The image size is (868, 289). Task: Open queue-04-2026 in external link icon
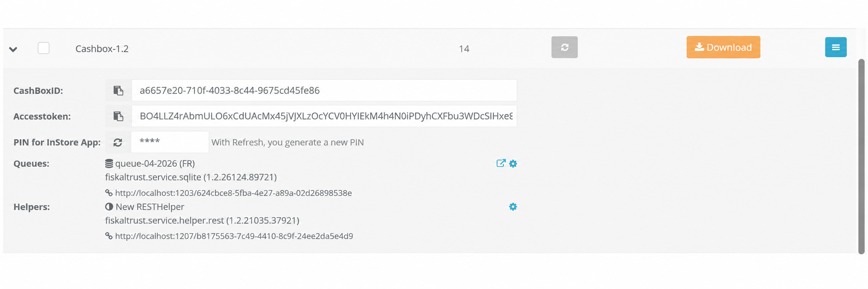click(x=501, y=163)
